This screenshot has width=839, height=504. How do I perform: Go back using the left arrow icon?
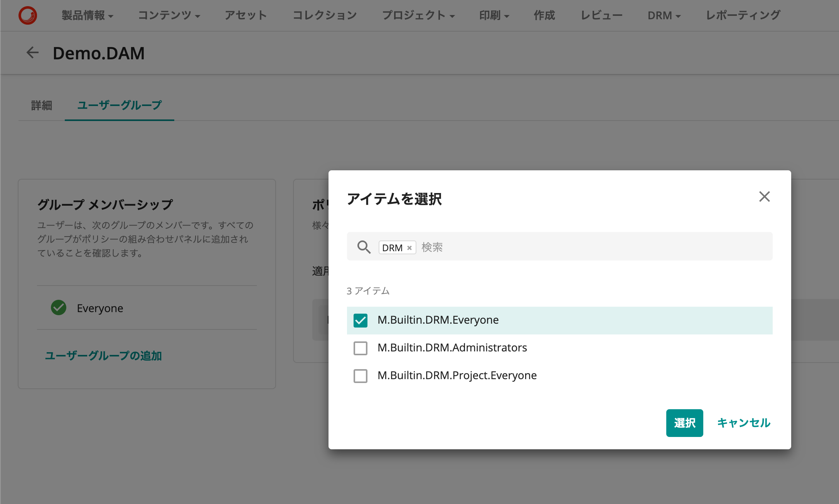[x=32, y=53]
